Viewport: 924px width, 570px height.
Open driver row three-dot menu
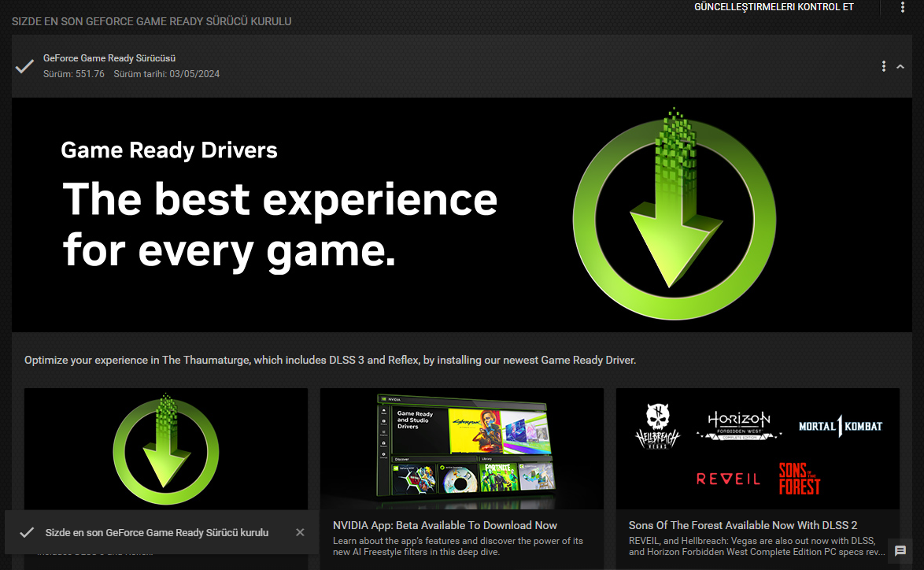pos(883,66)
